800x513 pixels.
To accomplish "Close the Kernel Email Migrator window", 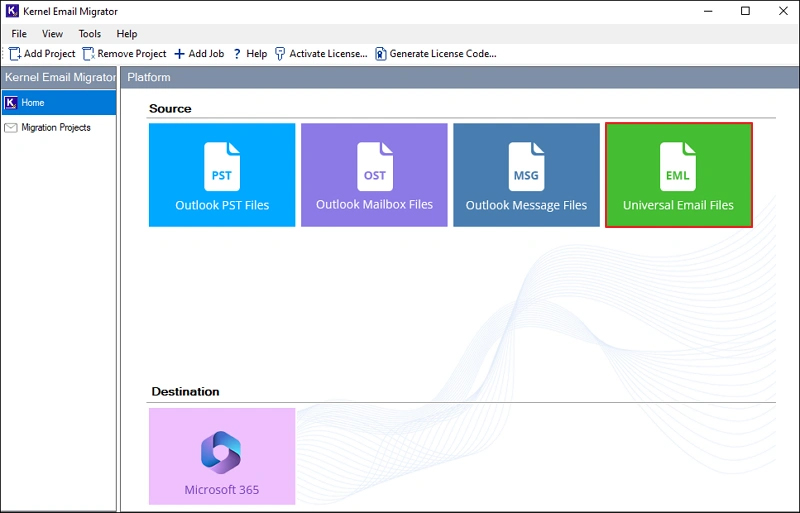I will [784, 11].
